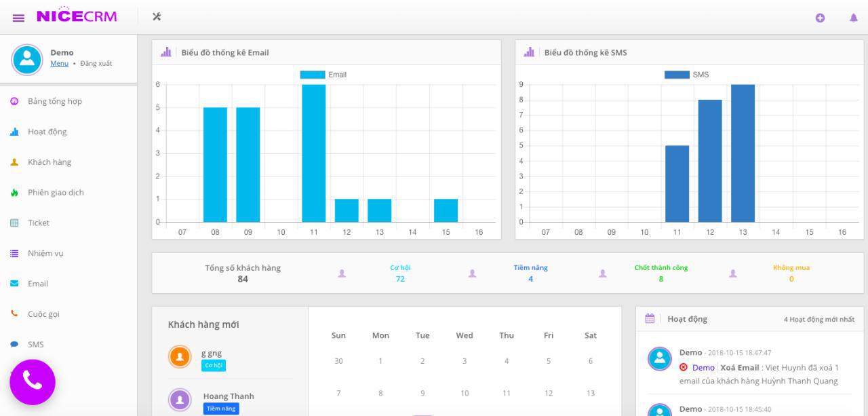Click the Chốt thành công count 8

click(x=661, y=279)
